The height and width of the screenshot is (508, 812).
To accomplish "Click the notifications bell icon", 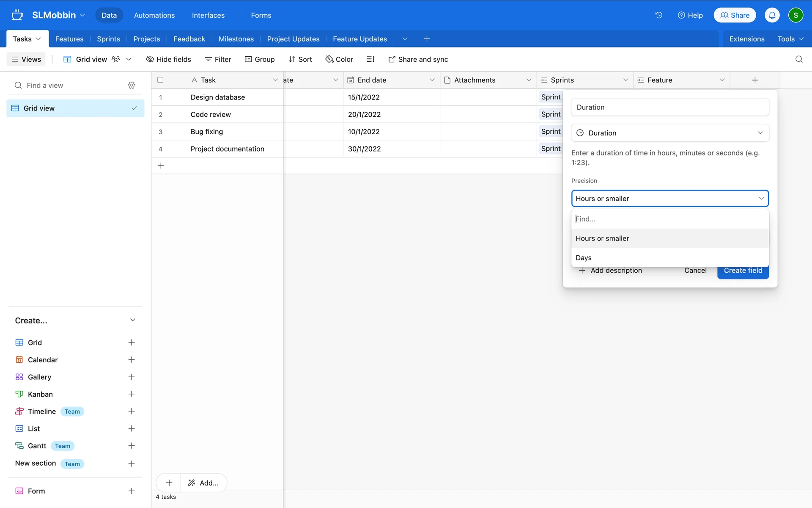I will point(772,15).
